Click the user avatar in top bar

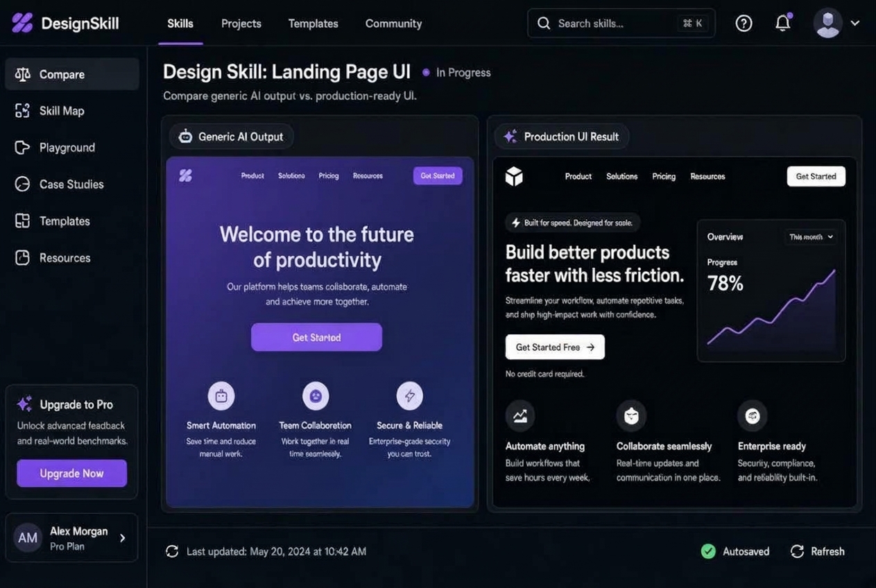click(828, 23)
